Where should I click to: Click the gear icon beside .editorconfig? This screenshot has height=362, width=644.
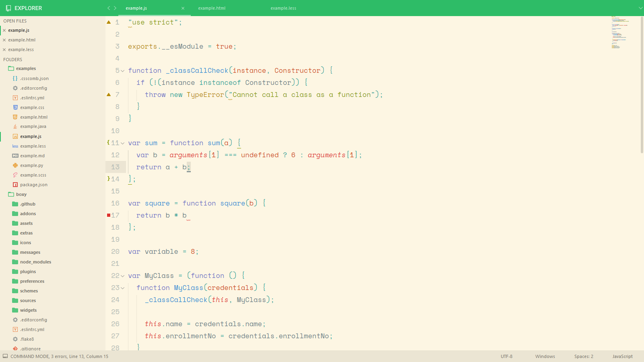[x=15, y=88]
